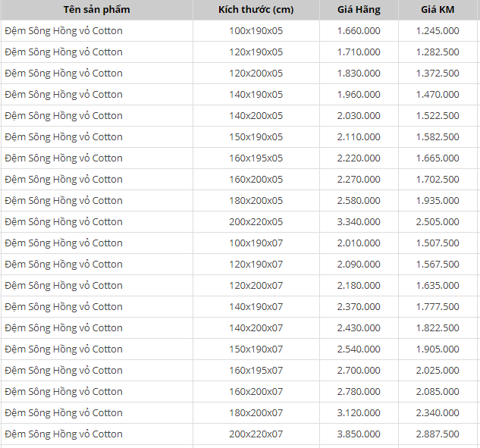
Task: Select the "Giá Hãng" column header
Action: coord(359,10)
